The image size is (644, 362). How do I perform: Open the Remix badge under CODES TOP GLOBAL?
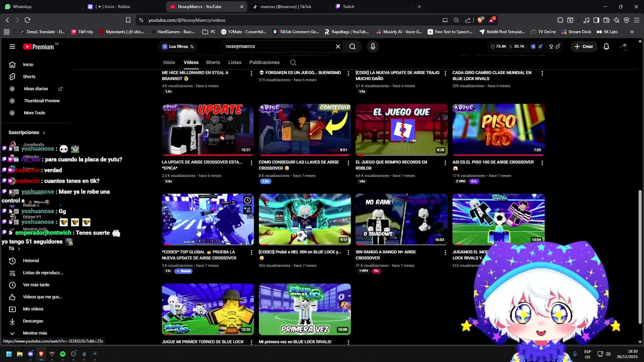coord(183,271)
